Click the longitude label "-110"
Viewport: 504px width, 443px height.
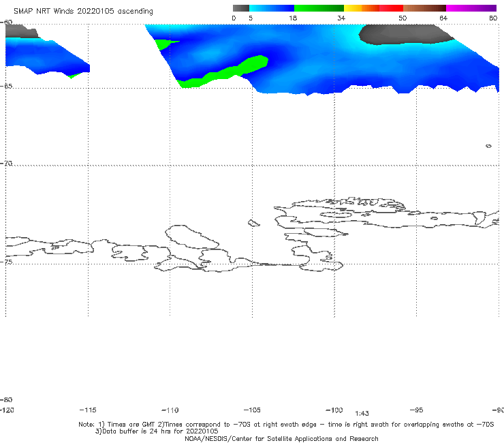pos(170,410)
